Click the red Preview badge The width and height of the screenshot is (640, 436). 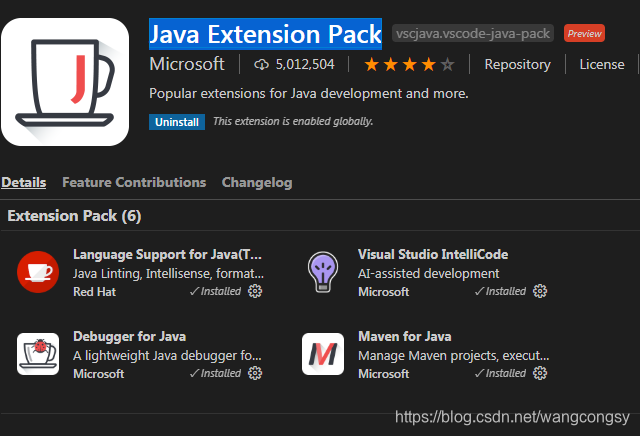click(x=584, y=33)
